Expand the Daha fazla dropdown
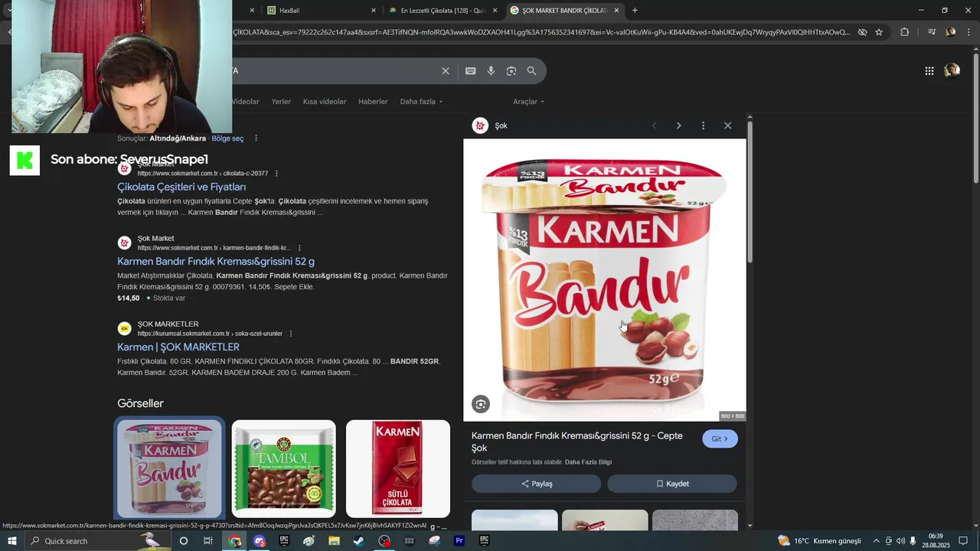Viewport: 980px width, 551px height. [421, 102]
